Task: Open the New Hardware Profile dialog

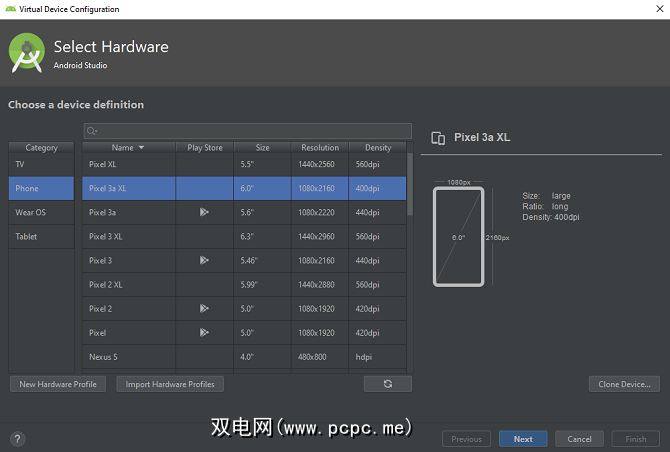Action: 57,384
